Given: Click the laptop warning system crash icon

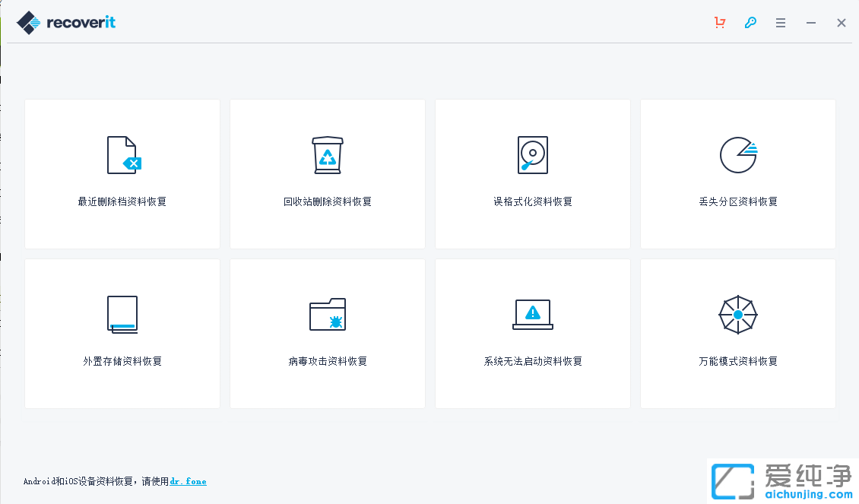Looking at the screenshot, I should [x=532, y=314].
